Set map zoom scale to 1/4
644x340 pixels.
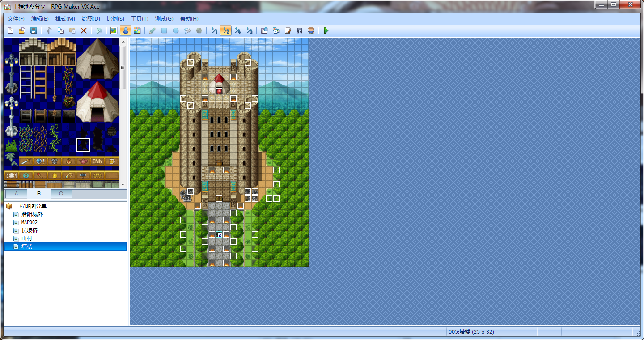tap(237, 30)
